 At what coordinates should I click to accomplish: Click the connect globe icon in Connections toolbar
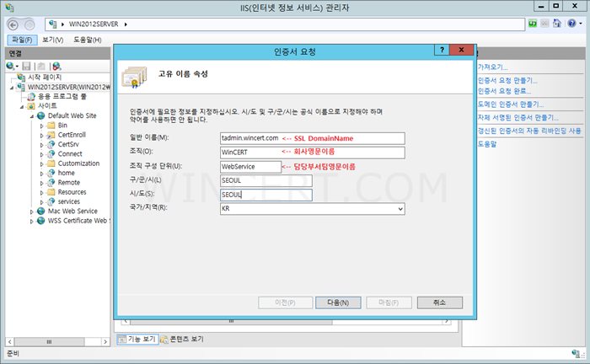[x=10, y=67]
